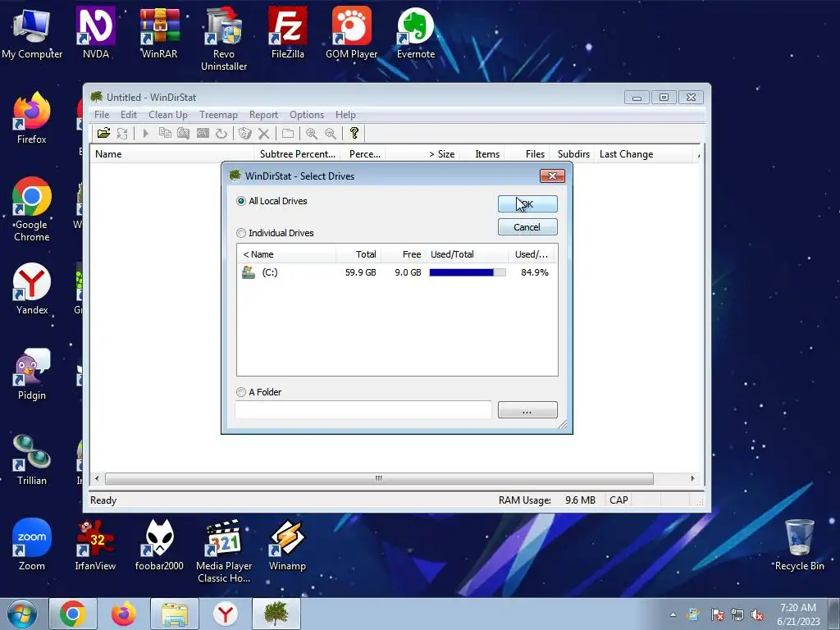The width and height of the screenshot is (840, 630).
Task: Click the Size column header in main window
Action: pyautogui.click(x=422, y=154)
